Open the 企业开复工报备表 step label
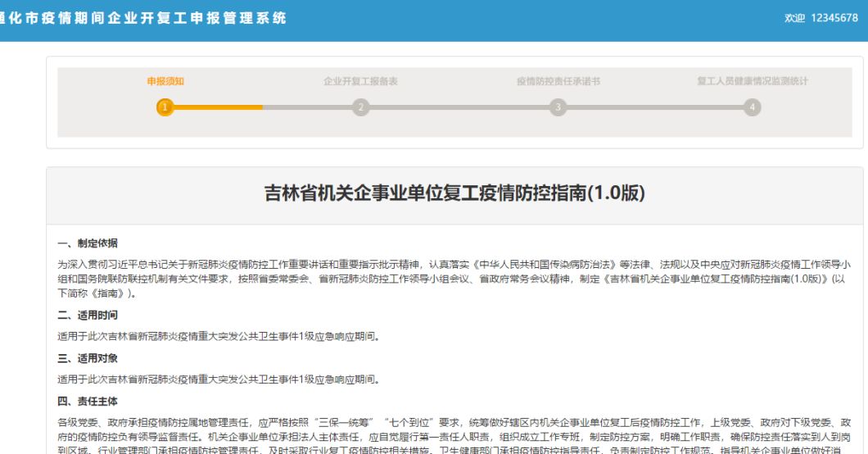 coord(360,81)
